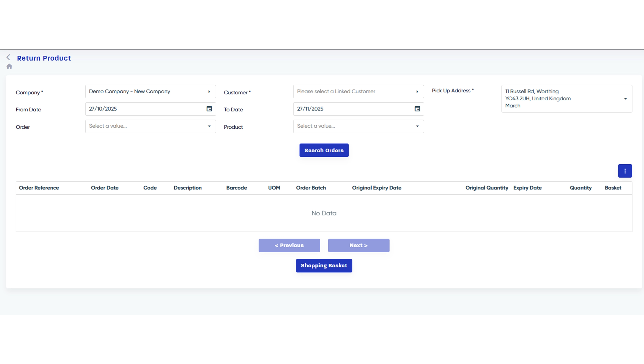Image resolution: width=644 pixels, height=364 pixels.
Task: Click the back arrow beside Return Product
Action: click(8, 57)
